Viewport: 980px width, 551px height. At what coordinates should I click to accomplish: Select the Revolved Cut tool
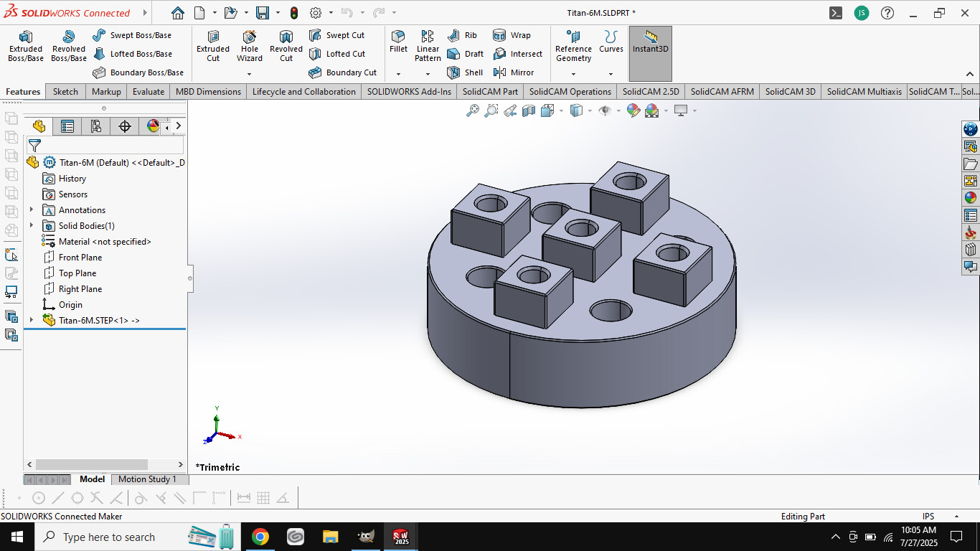point(286,46)
